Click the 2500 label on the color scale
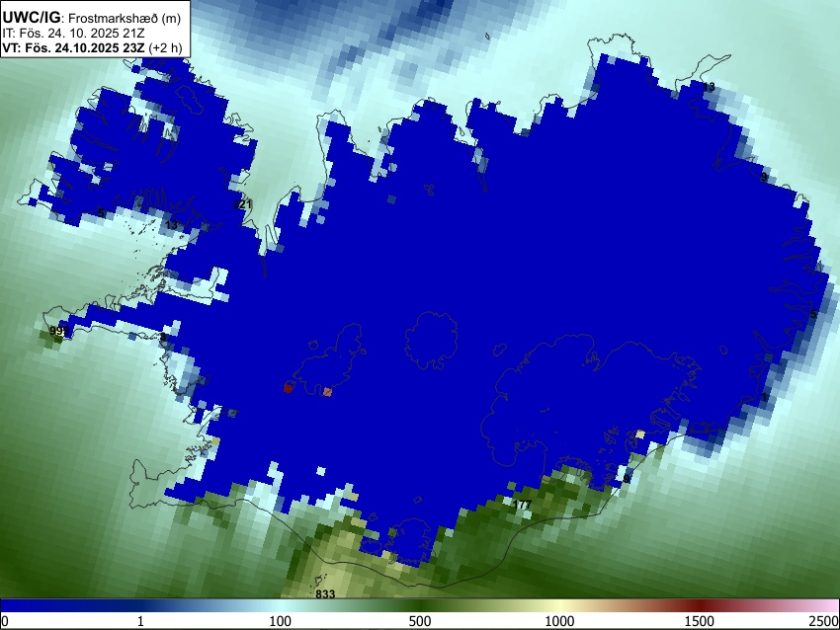The width and height of the screenshot is (840, 630). click(x=824, y=621)
